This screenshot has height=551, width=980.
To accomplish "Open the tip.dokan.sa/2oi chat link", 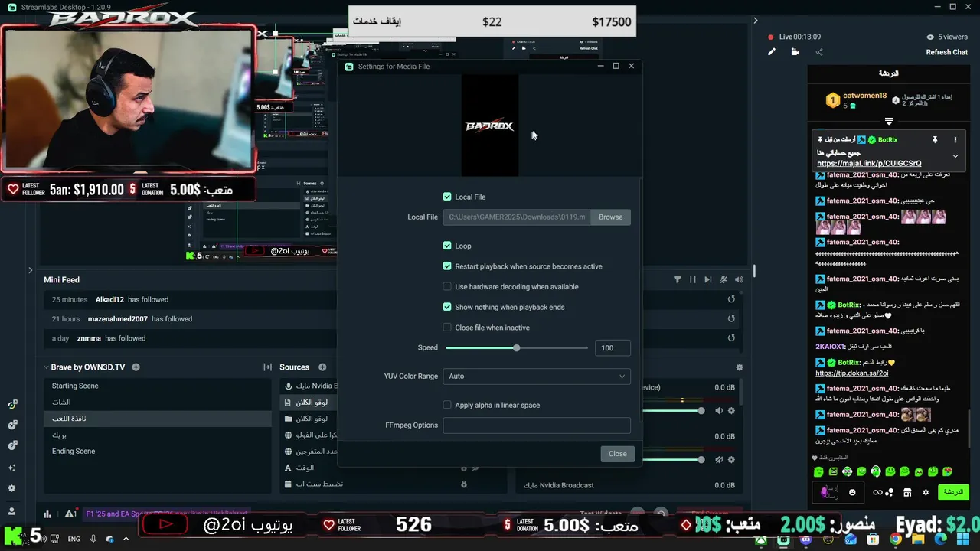I will (851, 373).
